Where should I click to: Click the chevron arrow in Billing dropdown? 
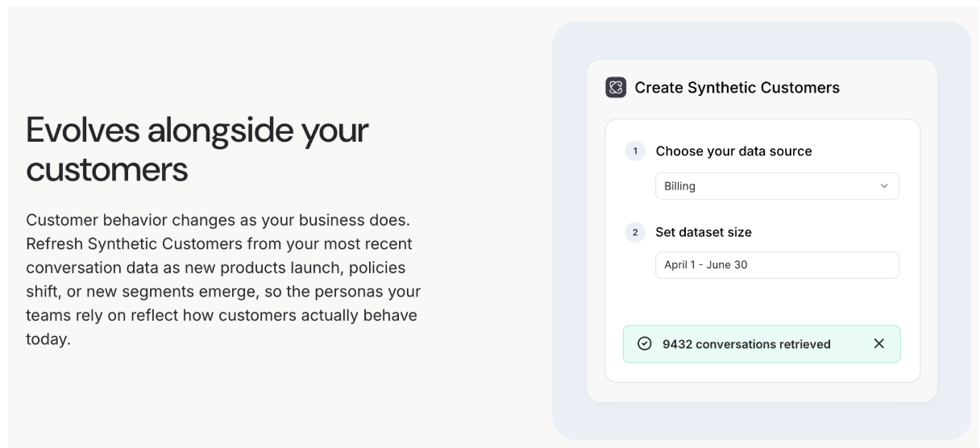[x=884, y=186]
